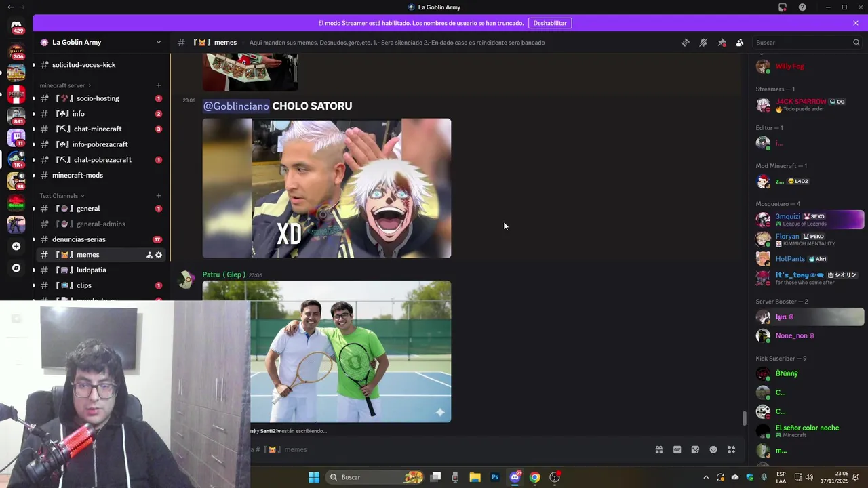Image resolution: width=868 pixels, height=488 pixels.
Task: Open the volume control in tray
Action: coord(809,477)
